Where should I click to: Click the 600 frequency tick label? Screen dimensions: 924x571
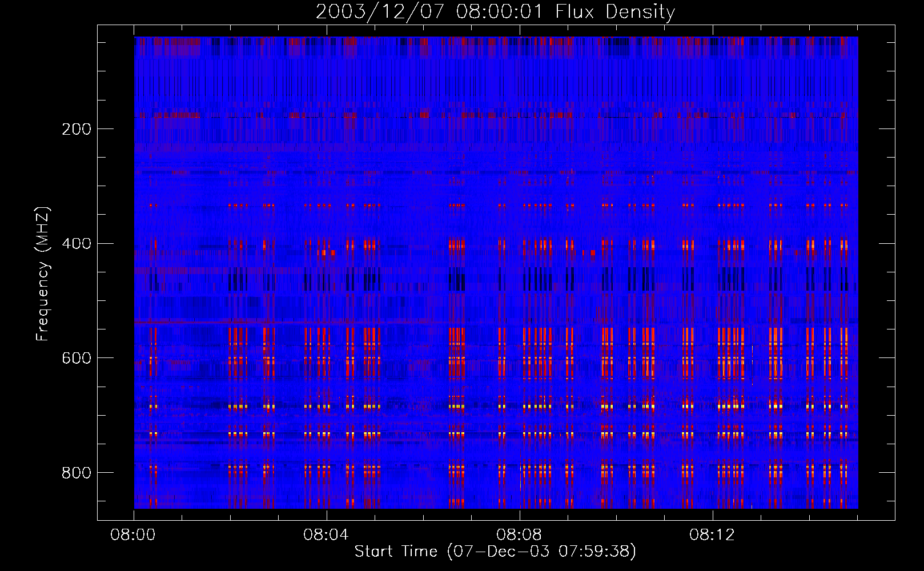click(x=77, y=358)
